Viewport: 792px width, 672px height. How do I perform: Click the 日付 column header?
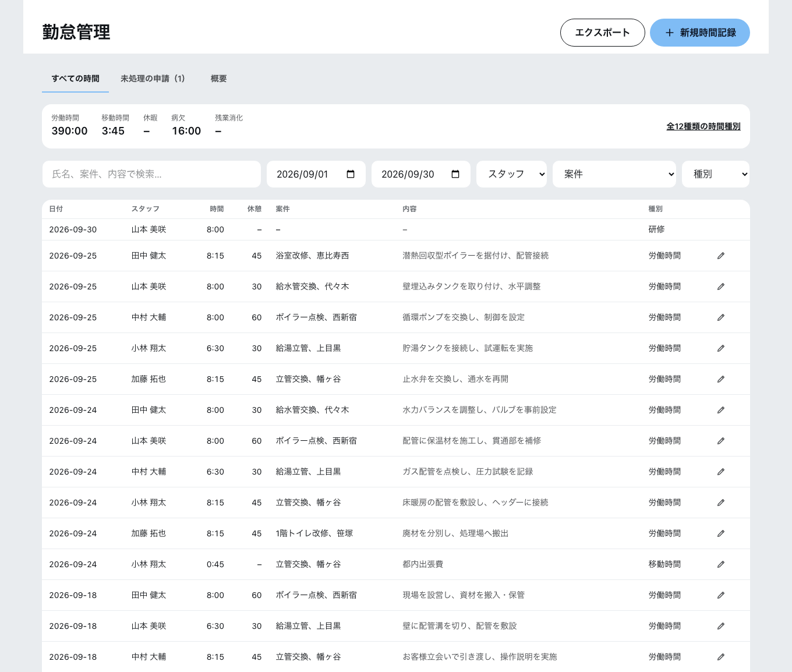pos(56,209)
